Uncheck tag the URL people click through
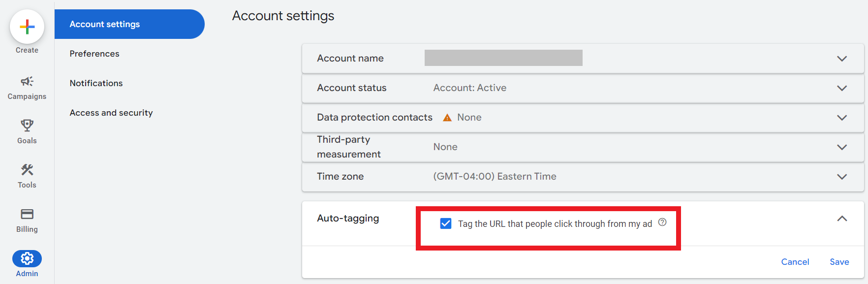Image resolution: width=868 pixels, height=284 pixels. pyautogui.click(x=445, y=224)
